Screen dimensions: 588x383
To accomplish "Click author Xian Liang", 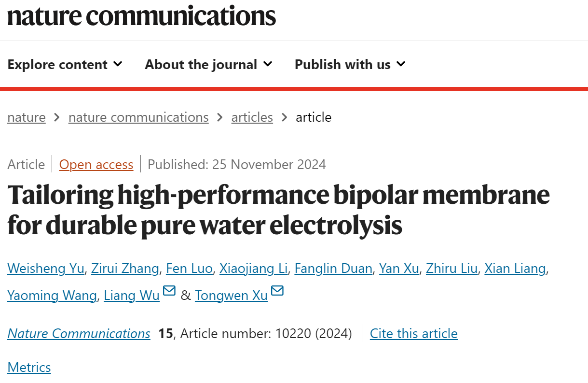I will coord(515,269).
